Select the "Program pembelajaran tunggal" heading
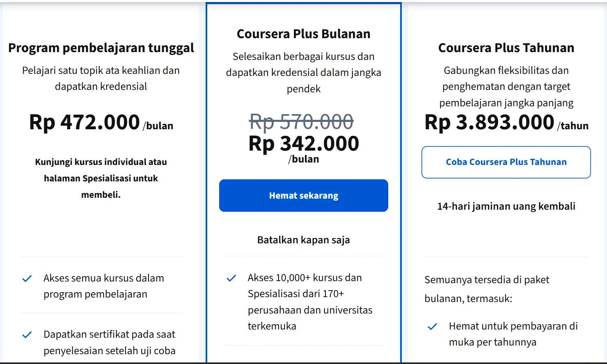 click(101, 48)
